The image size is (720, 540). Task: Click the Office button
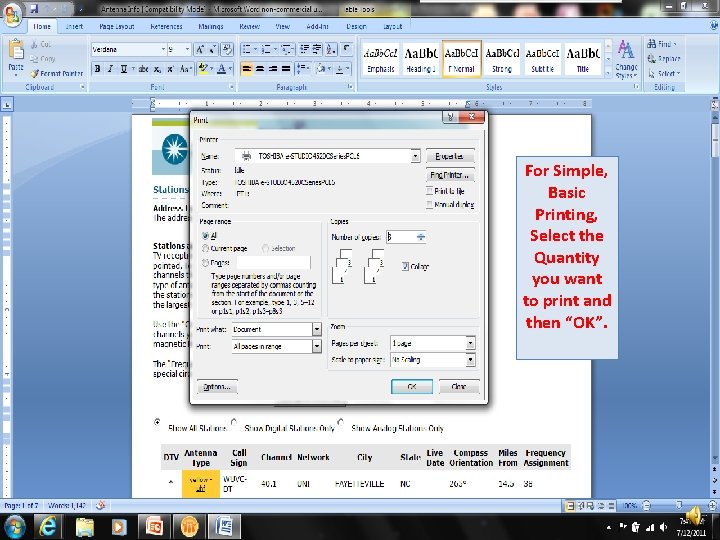[12, 14]
